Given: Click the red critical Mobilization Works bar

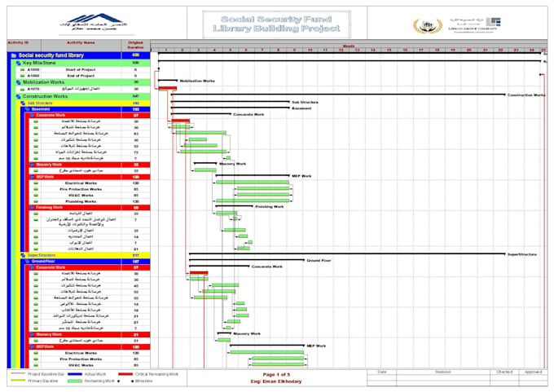Looking at the screenshot, I should coord(168,88).
